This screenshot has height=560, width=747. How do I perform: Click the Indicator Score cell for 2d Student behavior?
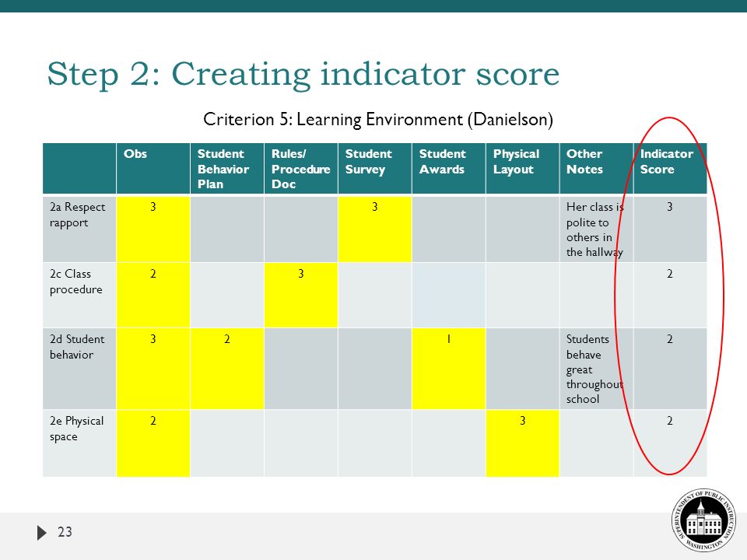click(x=670, y=369)
